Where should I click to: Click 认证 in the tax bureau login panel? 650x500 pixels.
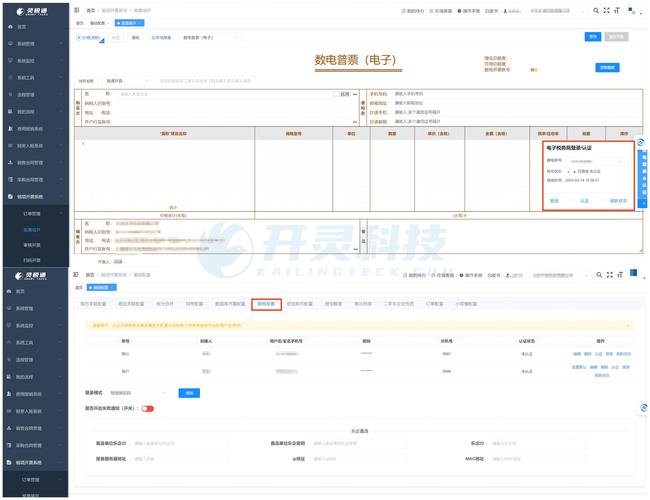point(585,201)
